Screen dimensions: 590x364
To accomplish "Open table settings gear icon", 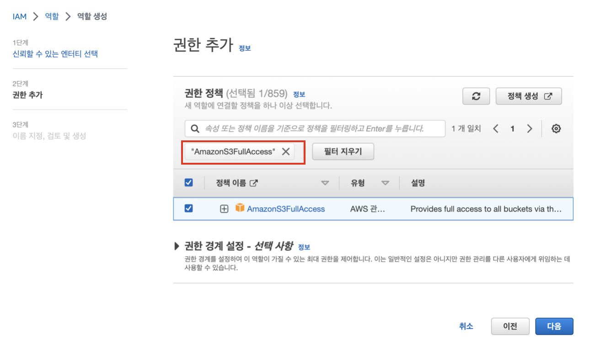I will [556, 129].
